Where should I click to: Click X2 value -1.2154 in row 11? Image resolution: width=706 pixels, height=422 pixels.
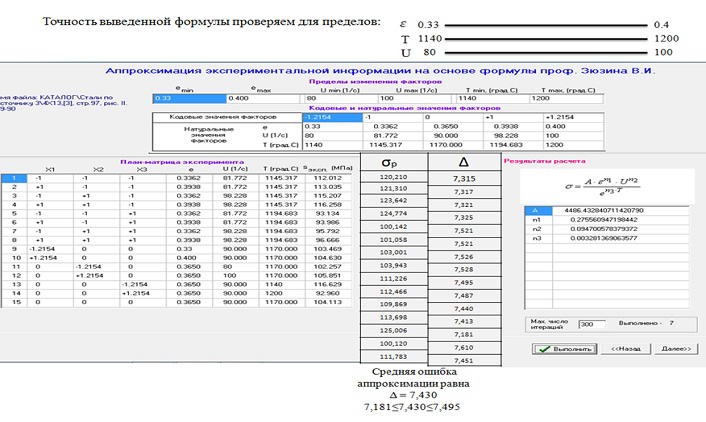click(x=96, y=267)
